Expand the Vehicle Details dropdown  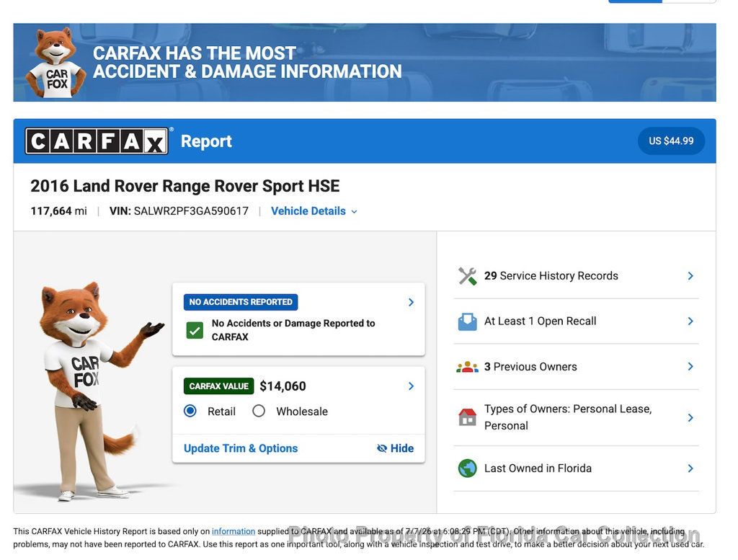coord(314,211)
